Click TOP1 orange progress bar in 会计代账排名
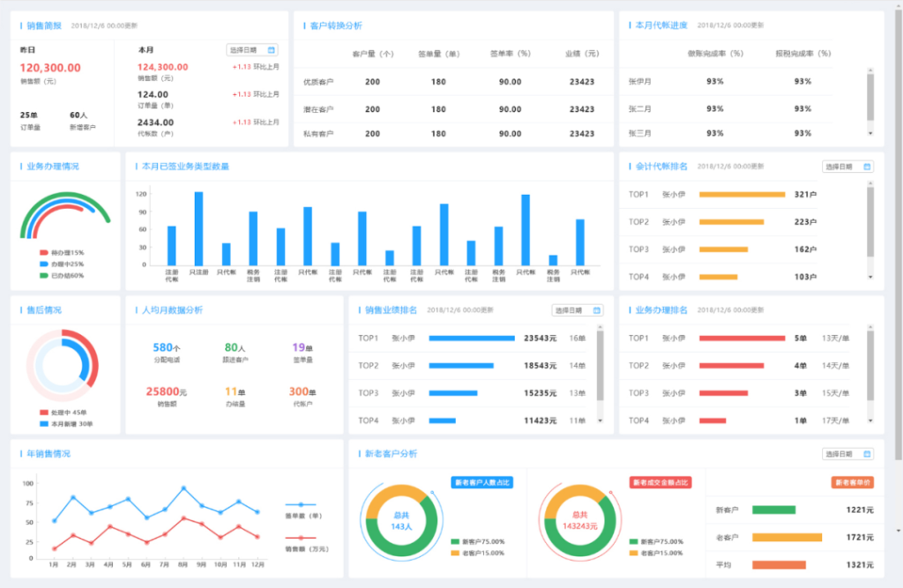Screen dimensions: 903x588 (742, 195)
